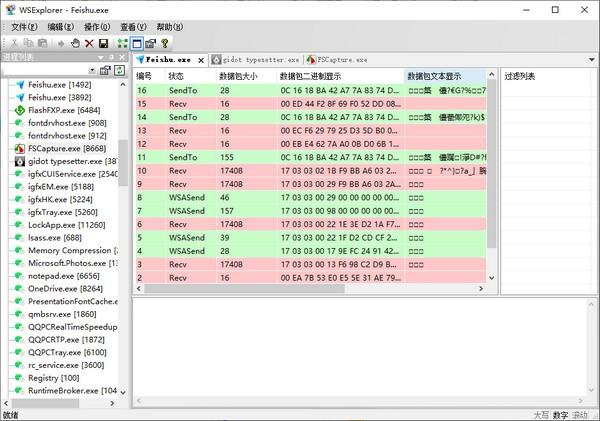
Task: Select Feishu.exe [1492] in process list
Action: [x=59, y=85]
